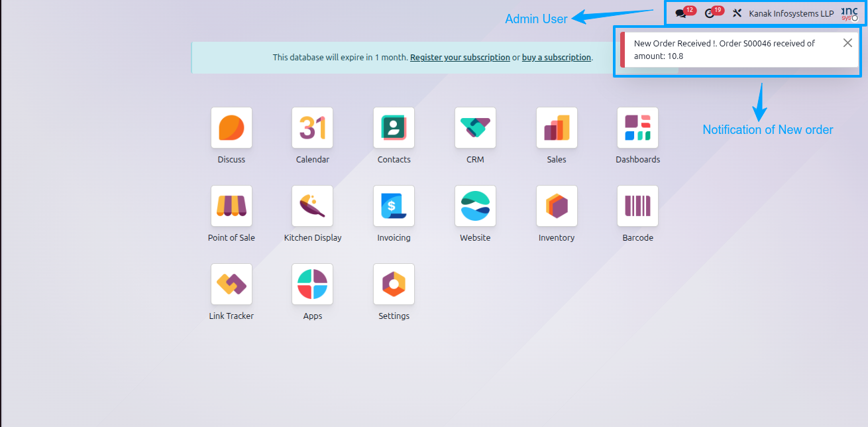Image resolution: width=868 pixels, height=427 pixels.
Task: Open the Settings app
Action: point(394,284)
